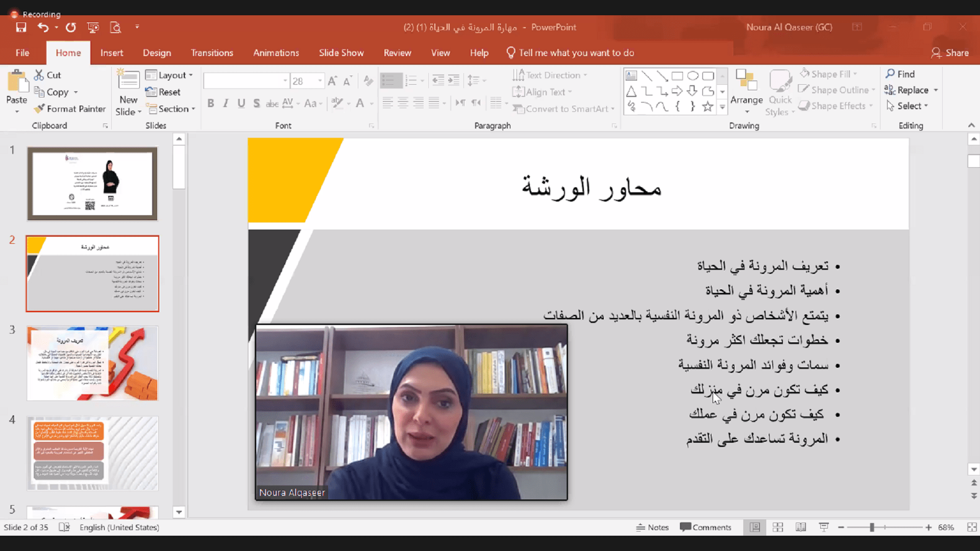Click the Increase Font Size icon
The image size is (980, 551).
pos(332,81)
